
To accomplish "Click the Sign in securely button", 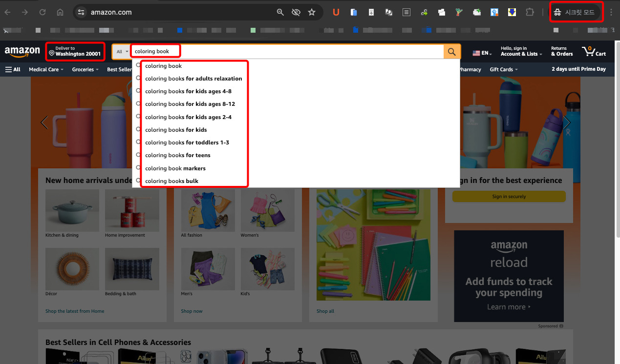I will click(509, 197).
